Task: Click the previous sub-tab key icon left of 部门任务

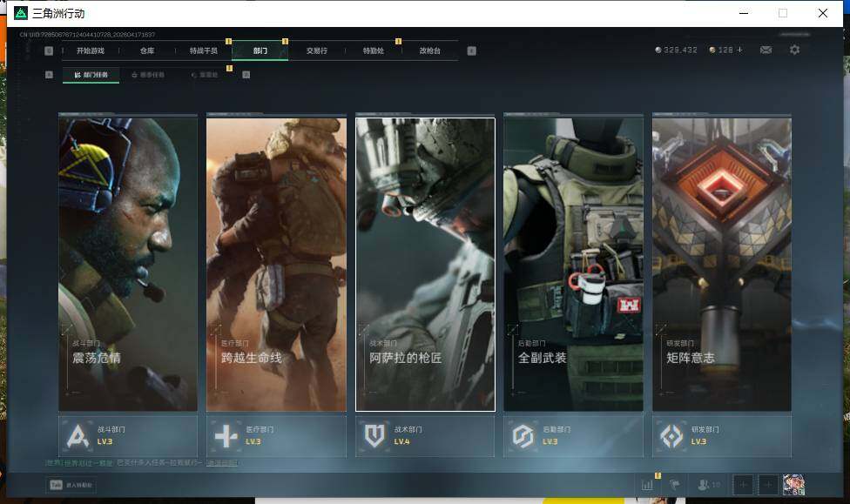Action: pyautogui.click(x=49, y=75)
